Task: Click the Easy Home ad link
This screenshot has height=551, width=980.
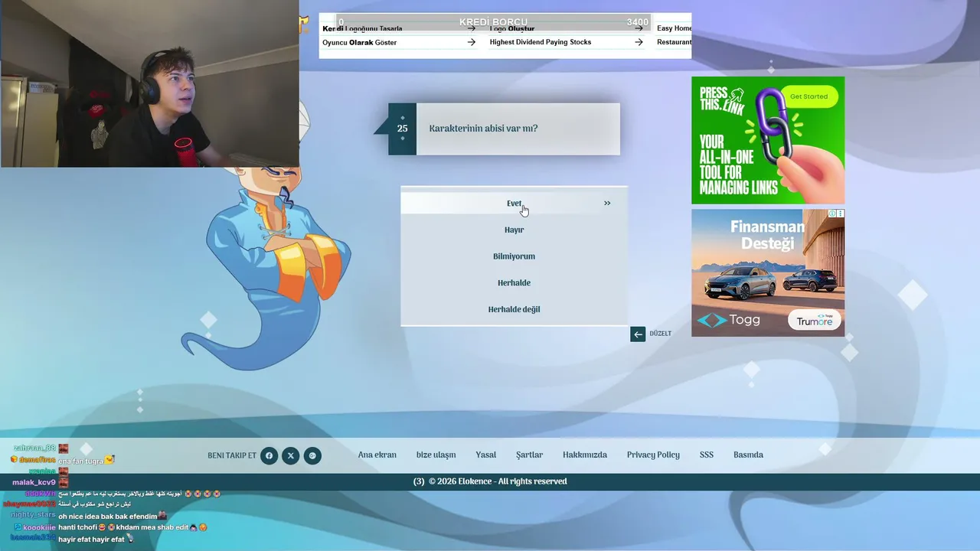Action: click(x=674, y=28)
